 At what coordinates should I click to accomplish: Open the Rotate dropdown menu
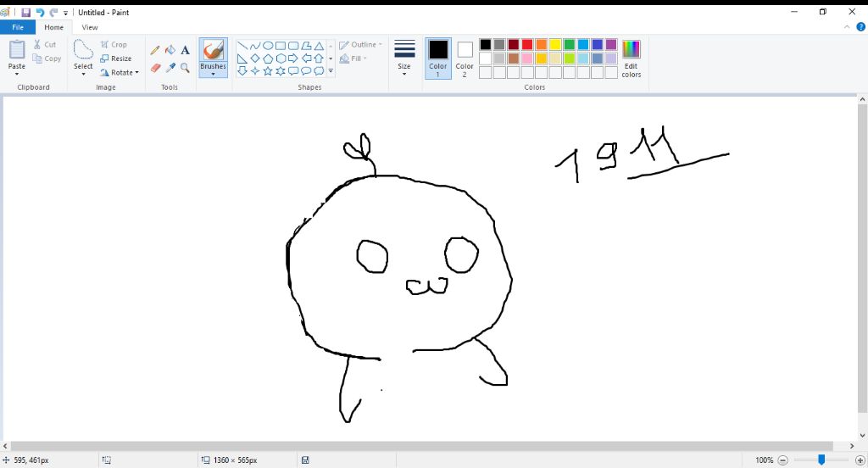point(120,72)
